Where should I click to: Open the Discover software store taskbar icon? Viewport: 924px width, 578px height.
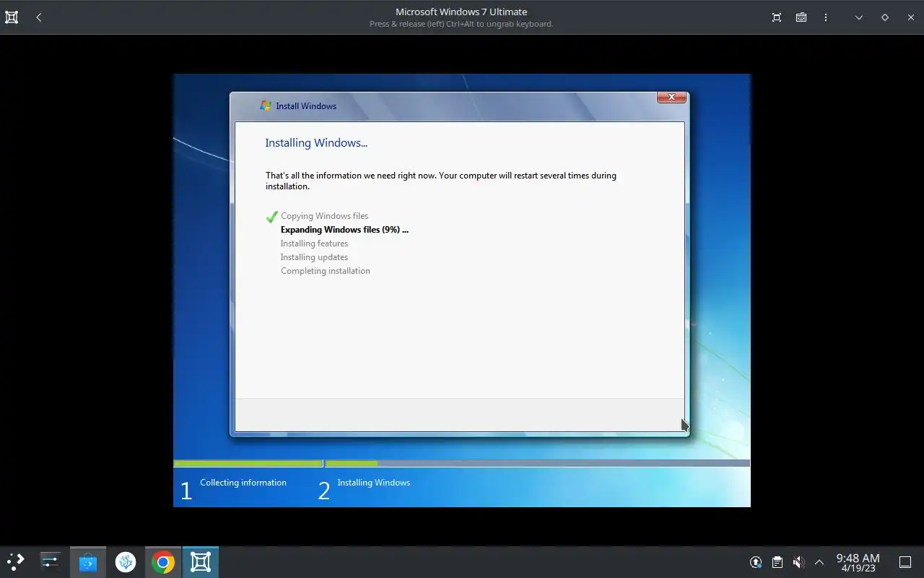[88, 562]
